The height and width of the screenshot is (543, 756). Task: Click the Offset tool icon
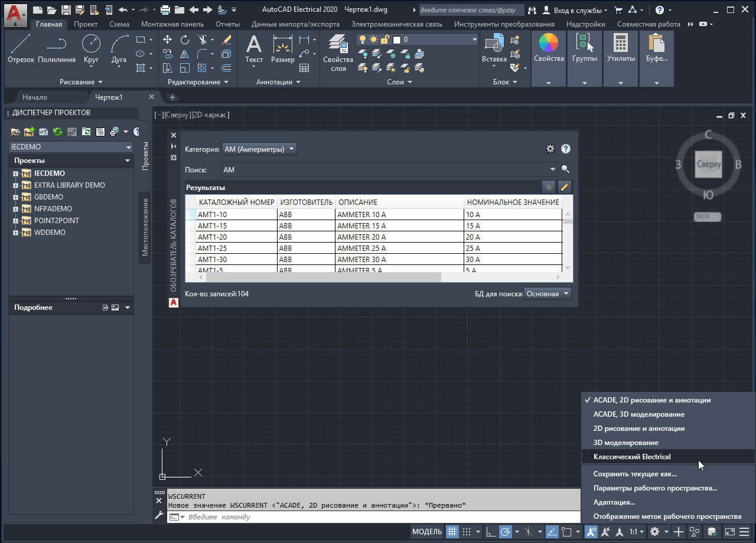(x=226, y=68)
